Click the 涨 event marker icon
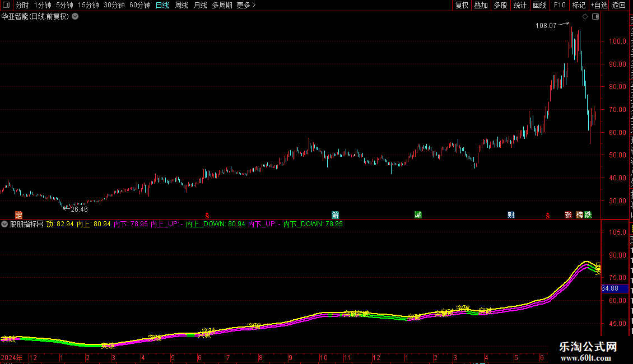 click(x=568, y=215)
